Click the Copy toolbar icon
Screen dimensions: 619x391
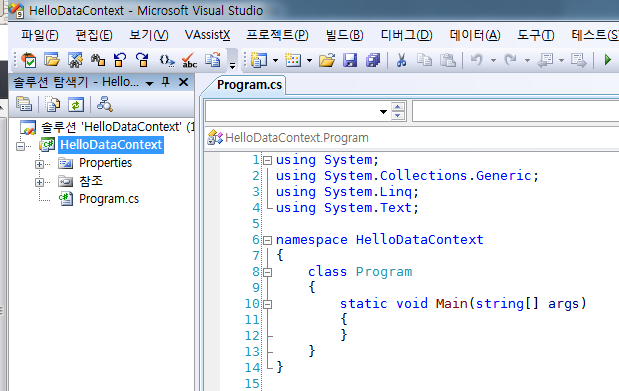424,60
